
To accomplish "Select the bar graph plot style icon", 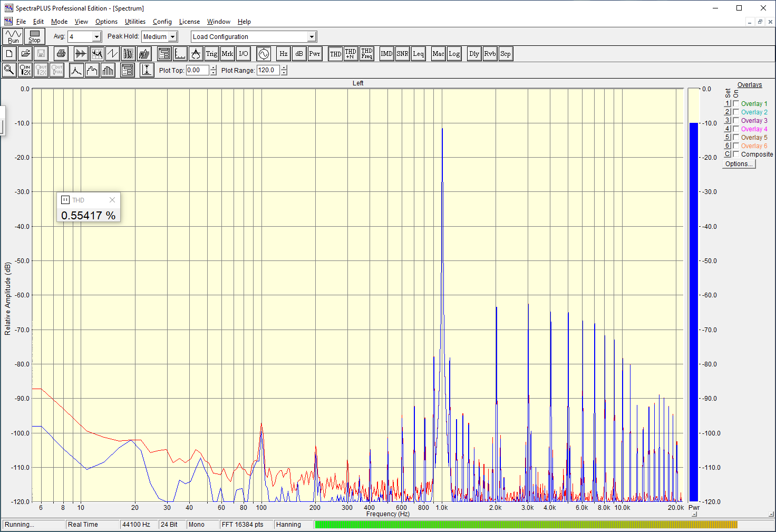I will pos(108,70).
